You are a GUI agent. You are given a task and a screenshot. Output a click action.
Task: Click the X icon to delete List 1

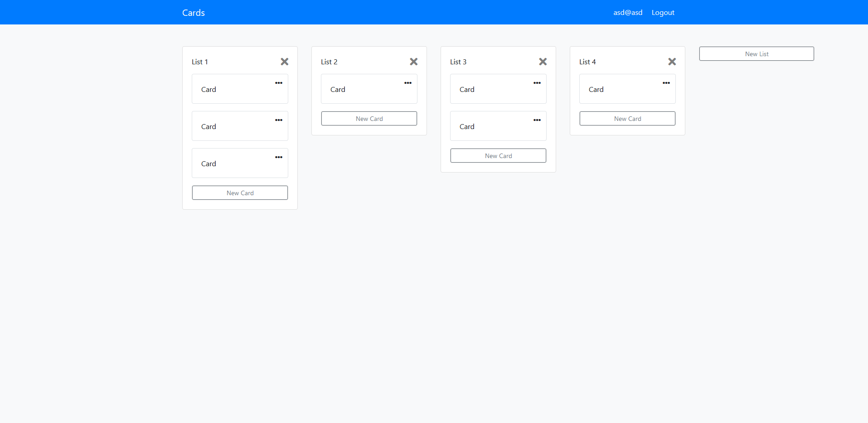point(285,62)
